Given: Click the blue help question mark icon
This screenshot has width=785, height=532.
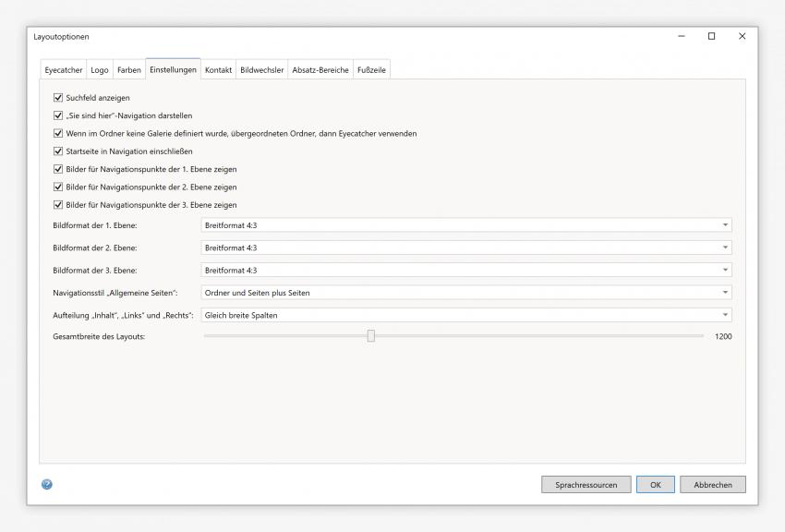Looking at the screenshot, I should click(47, 484).
